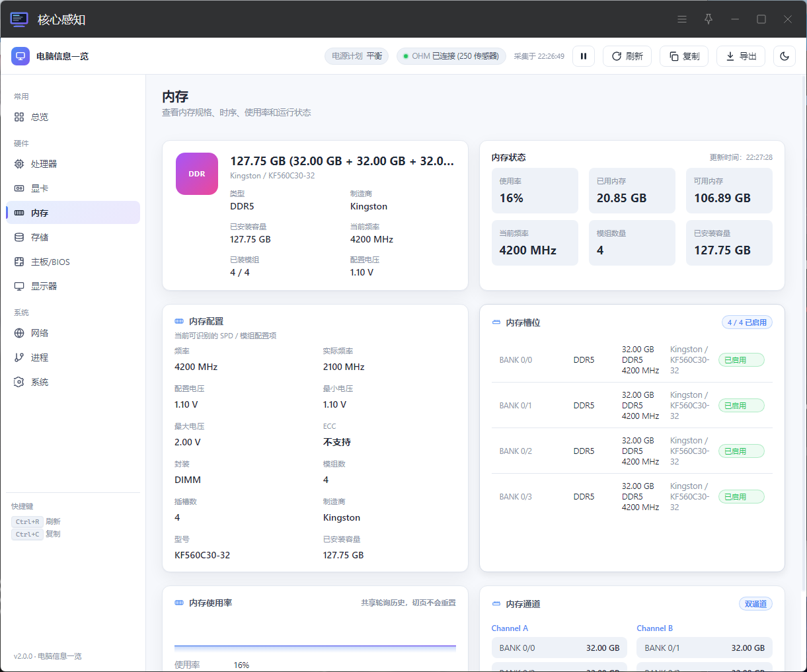Select 内存 memory page in sidebar

pyautogui.click(x=73, y=213)
